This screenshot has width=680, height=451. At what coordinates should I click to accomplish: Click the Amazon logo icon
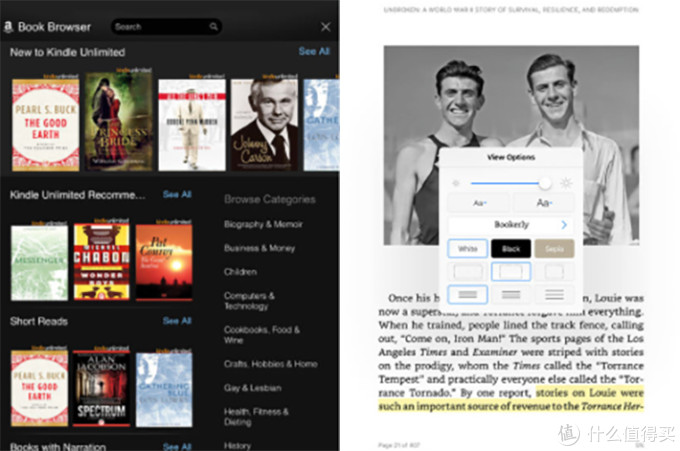pos(8,27)
